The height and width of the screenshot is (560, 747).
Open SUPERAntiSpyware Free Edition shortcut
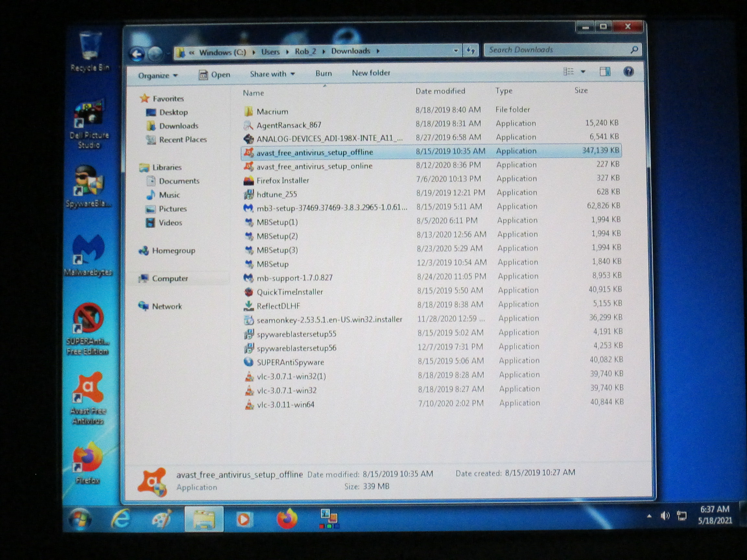click(88, 329)
